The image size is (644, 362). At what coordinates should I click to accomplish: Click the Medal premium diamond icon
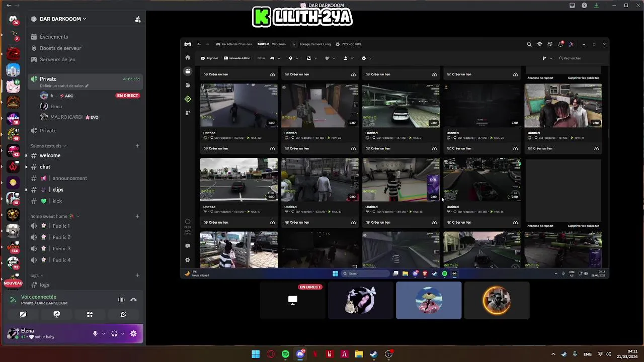(x=539, y=44)
